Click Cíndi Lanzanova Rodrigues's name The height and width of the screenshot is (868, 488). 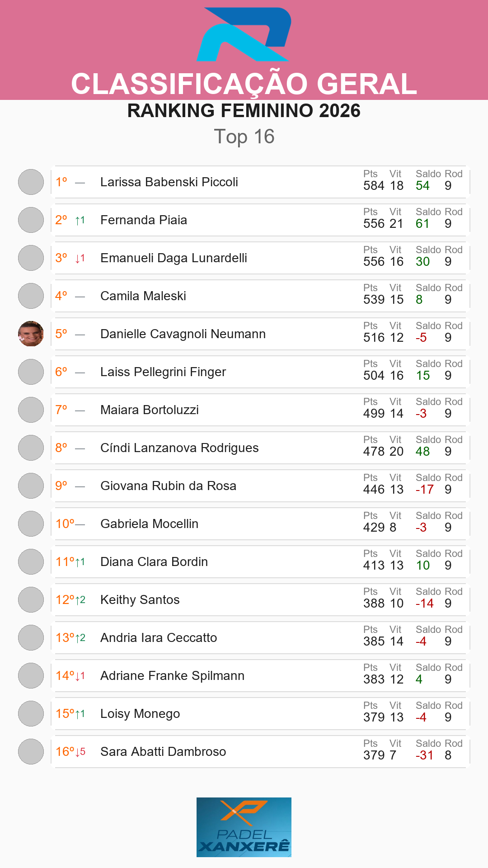[179, 448]
